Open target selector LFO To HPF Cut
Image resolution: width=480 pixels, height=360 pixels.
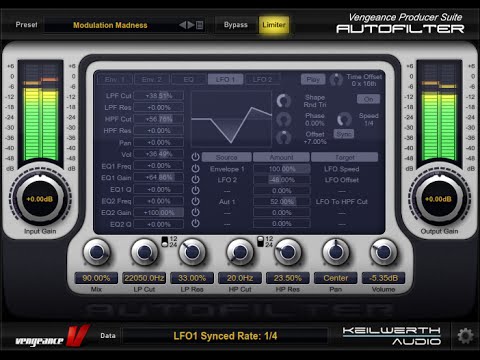click(x=342, y=202)
